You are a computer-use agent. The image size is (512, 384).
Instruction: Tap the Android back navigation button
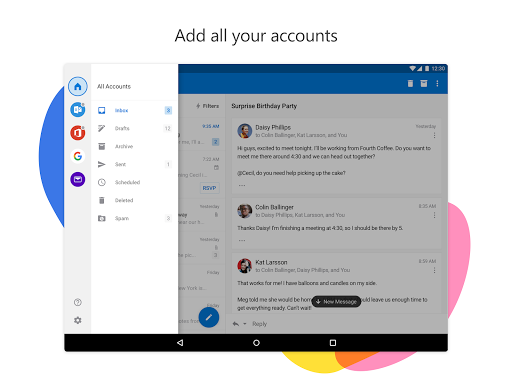coord(180,343)
